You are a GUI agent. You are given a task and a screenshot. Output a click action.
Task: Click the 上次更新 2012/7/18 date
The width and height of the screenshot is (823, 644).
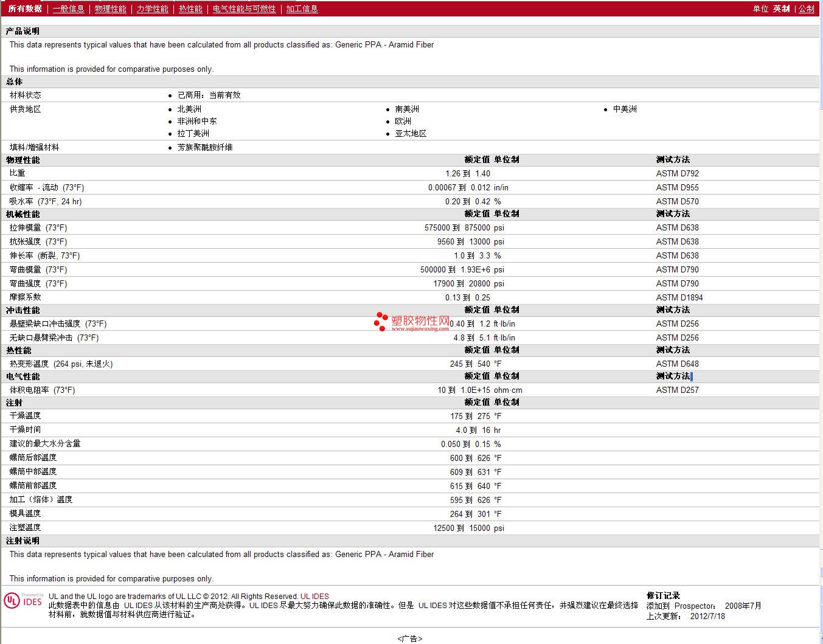pyautogui.click(x=686, y=616)
